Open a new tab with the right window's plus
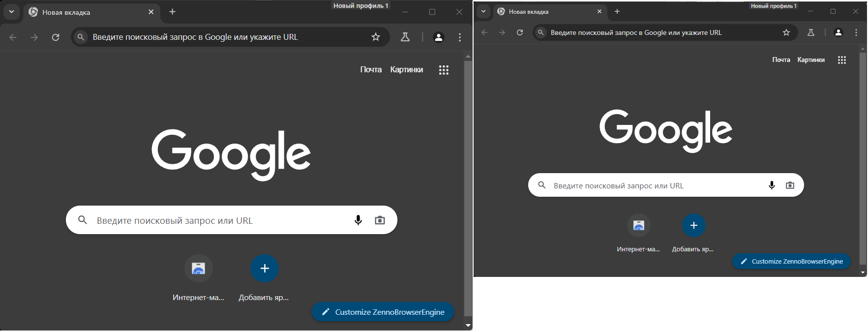Viewport: 868px width, 332px height. tap(617, 11)
